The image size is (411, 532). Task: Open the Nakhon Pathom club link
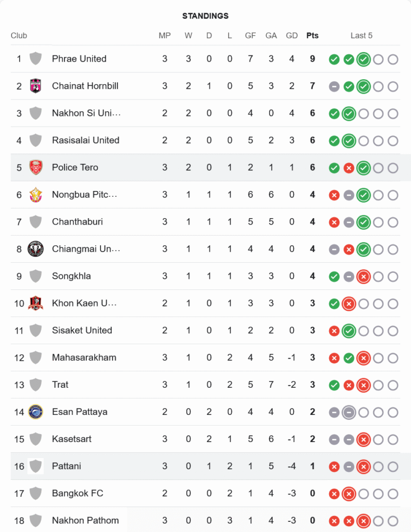coord(85,520)
